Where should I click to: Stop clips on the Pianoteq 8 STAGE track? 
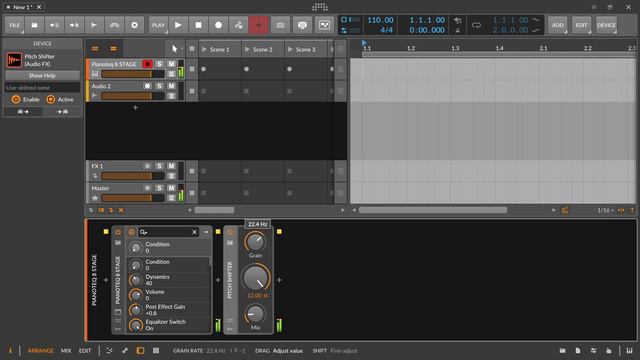tap(192, 69)
